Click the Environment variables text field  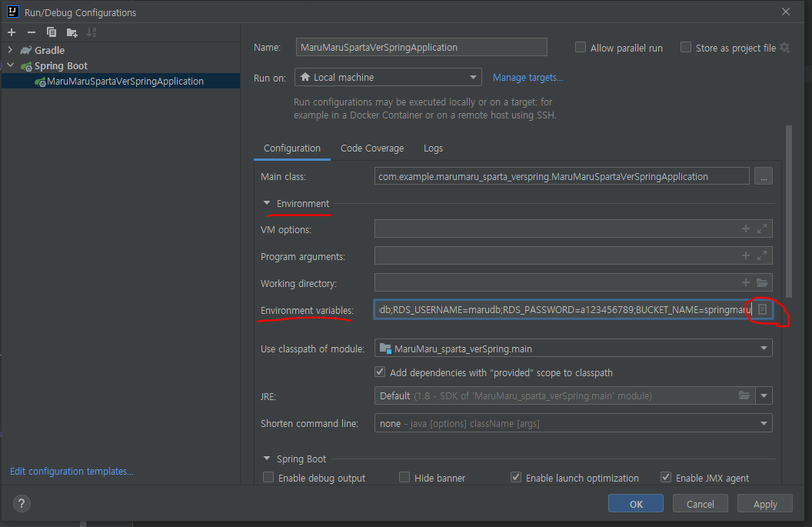tap(564, 309)
